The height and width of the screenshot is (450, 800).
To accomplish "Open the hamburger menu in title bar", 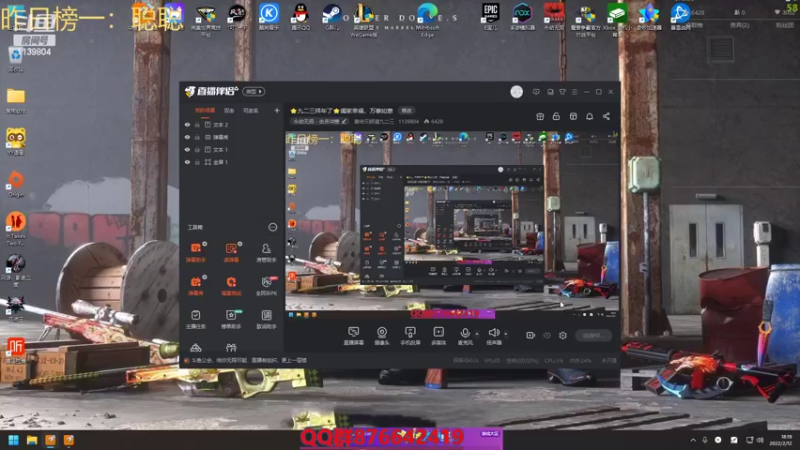I will (x=574, y=92).
